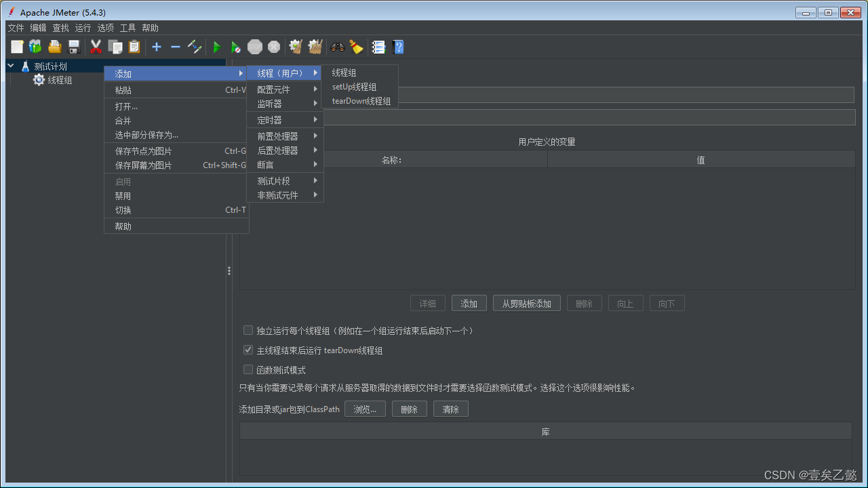868x488 pixels.
Task: Enable the 函数测试模式 checkbox
Action: [248, 370]
